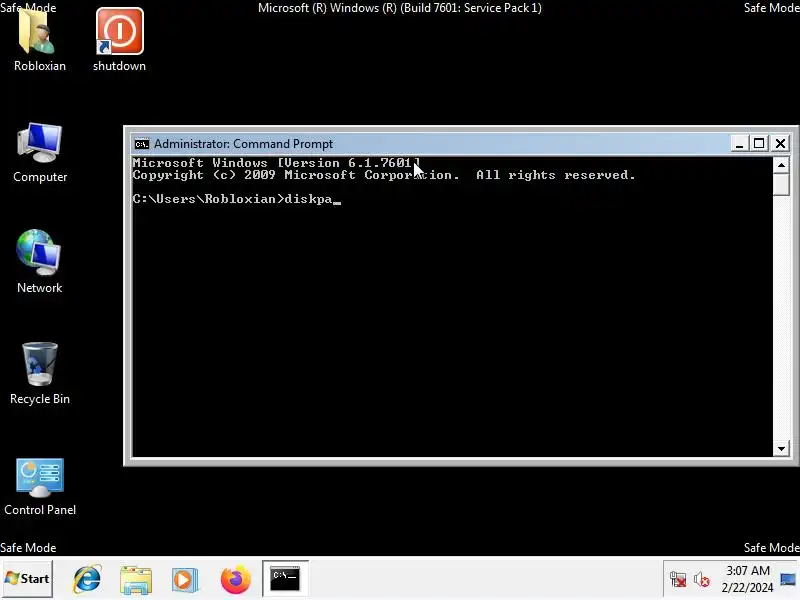Click the date 2/22/2024 in the tray

coord(747,588)
